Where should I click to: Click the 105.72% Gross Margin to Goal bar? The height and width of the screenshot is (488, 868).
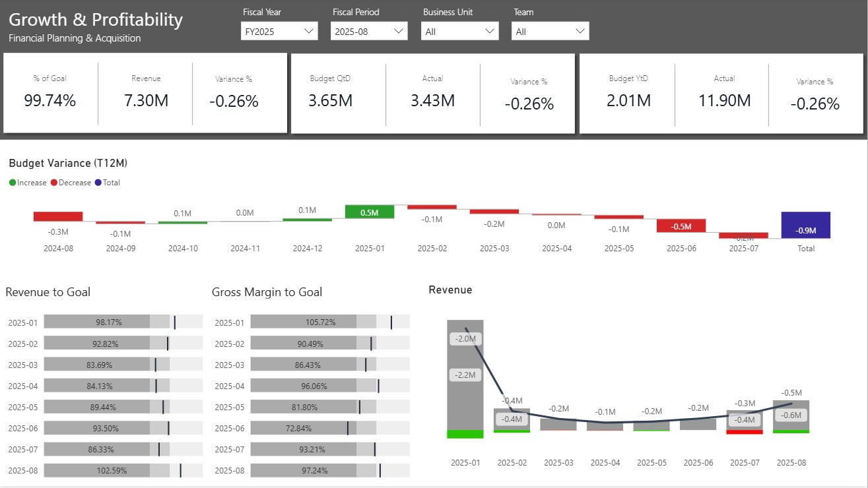point(304,322)
